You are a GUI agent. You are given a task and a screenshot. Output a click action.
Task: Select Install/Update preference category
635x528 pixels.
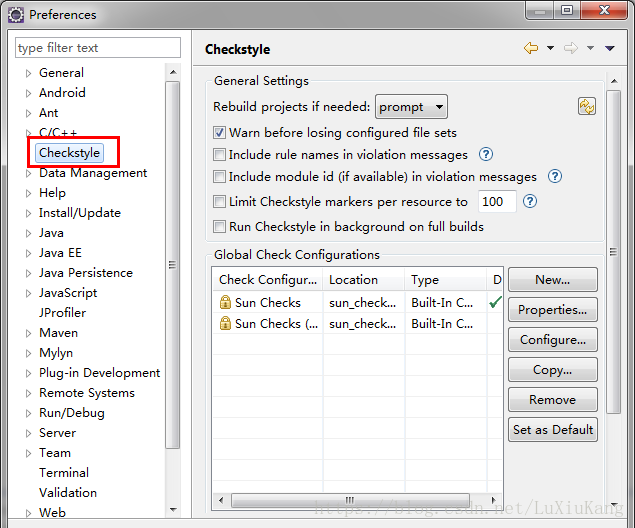click(x=80, y=213)
